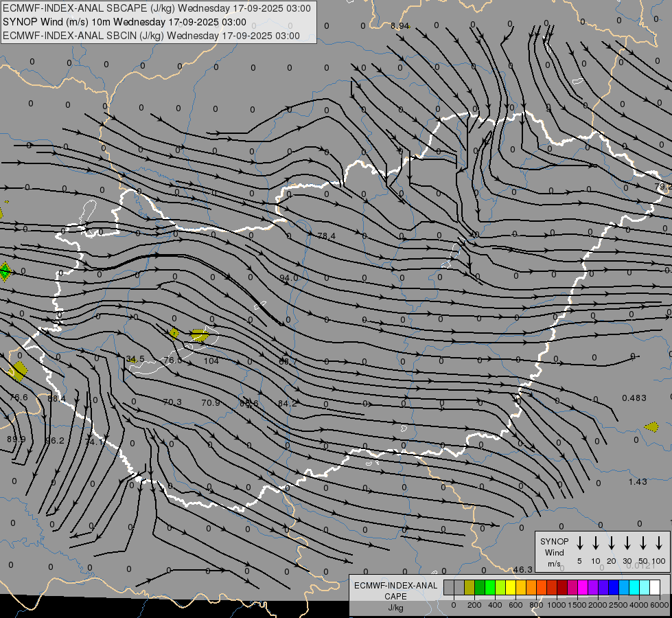Select the dark green swatch in CAPE legend
Screen dimensions: 672x618
[480, 587]
